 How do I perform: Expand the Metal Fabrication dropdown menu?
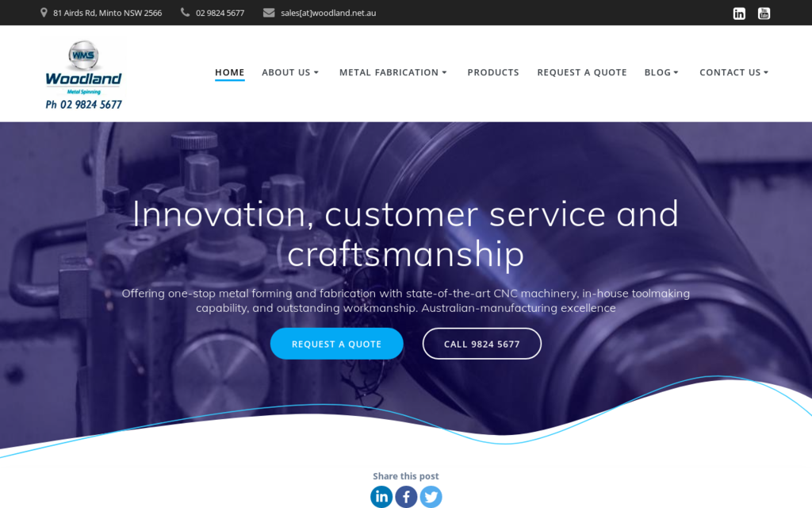393,72
